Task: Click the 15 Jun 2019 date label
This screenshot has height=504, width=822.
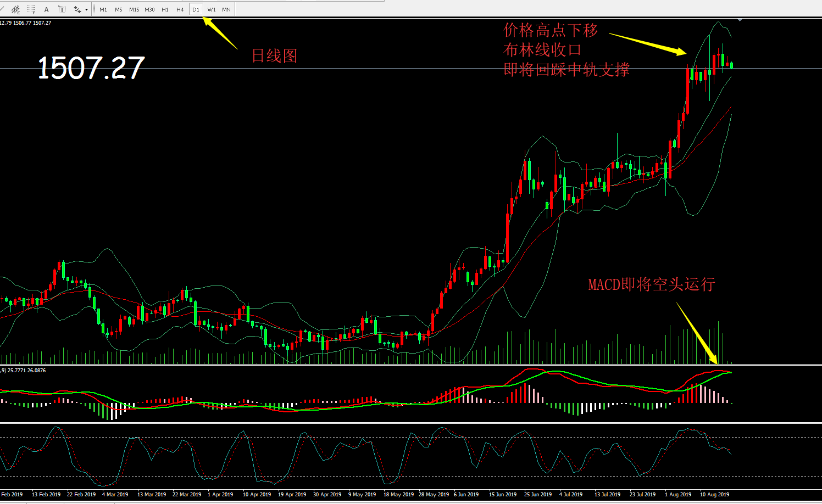Action: click(503, 494)
